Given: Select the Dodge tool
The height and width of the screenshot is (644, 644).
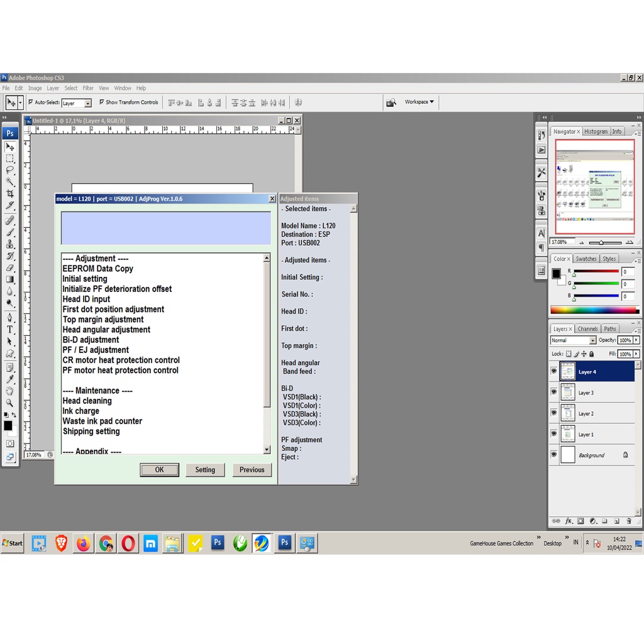Looking at the screenshot, I should pos(10,303).
